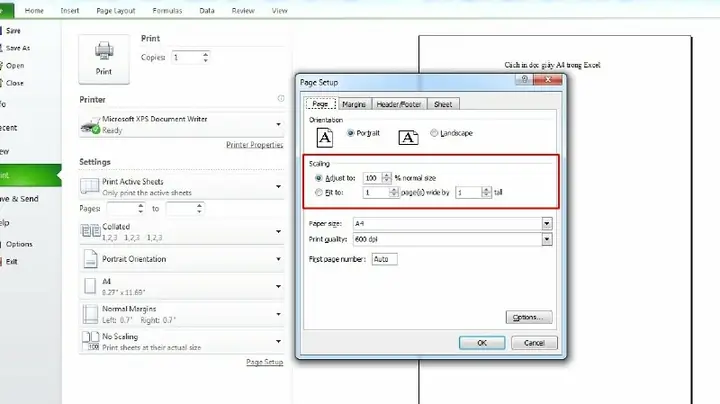Click the Pages to field

click(181, 209)
